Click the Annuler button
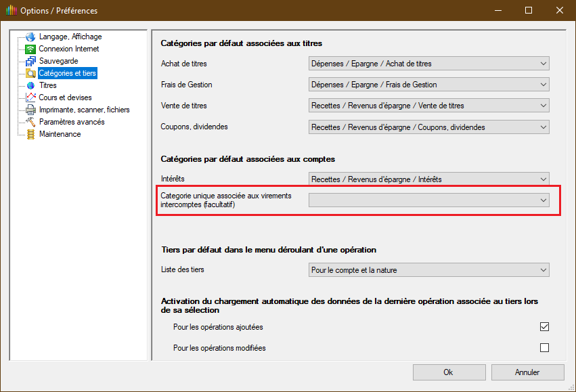Screen dimensions: 576x392 click(x=527, y=372)
